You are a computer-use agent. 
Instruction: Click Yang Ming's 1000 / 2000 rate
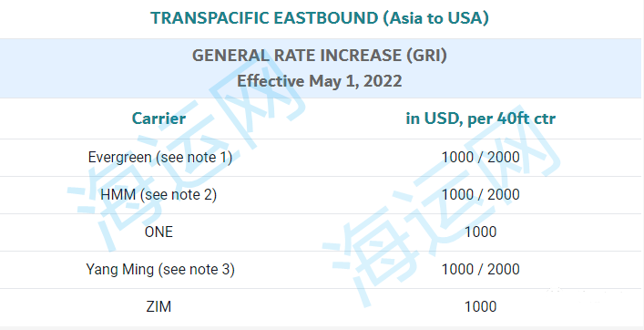tap(481, 269)
